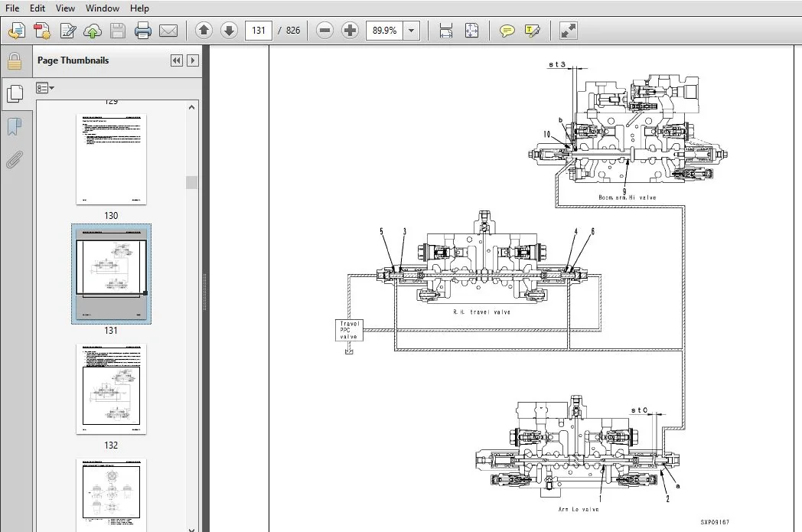Click the Create PDF icon

(42, 31)
